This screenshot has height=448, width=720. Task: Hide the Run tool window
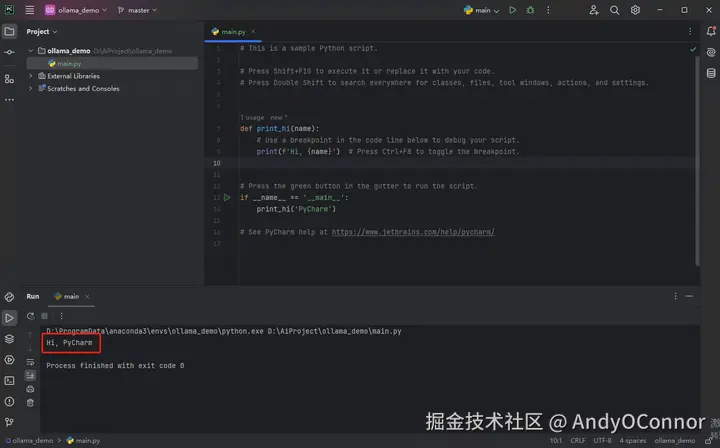[689, 297]
